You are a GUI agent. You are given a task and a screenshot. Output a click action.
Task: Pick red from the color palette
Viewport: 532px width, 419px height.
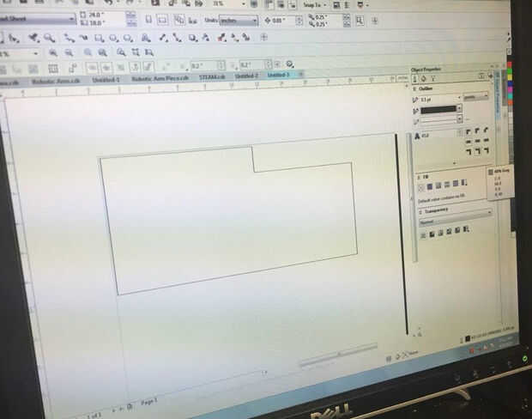510,64
